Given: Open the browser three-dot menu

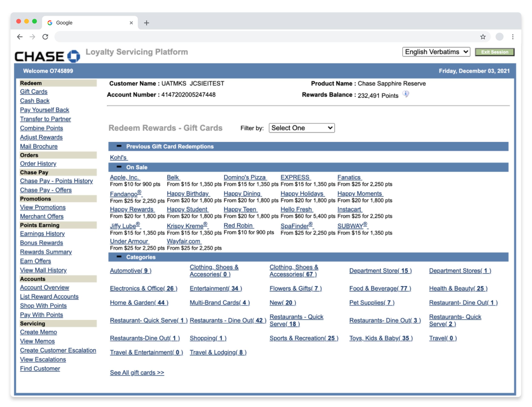Looking at the screenshot, I should tap(513, 37).
